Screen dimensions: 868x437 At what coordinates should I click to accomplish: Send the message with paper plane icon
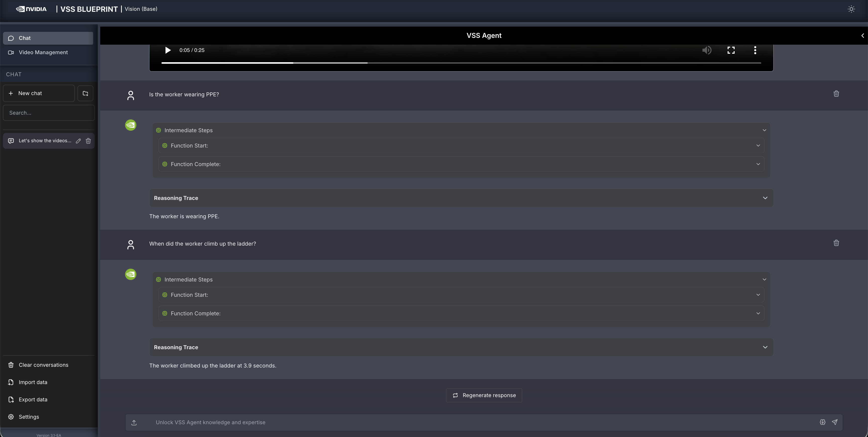tap(835, 422)
